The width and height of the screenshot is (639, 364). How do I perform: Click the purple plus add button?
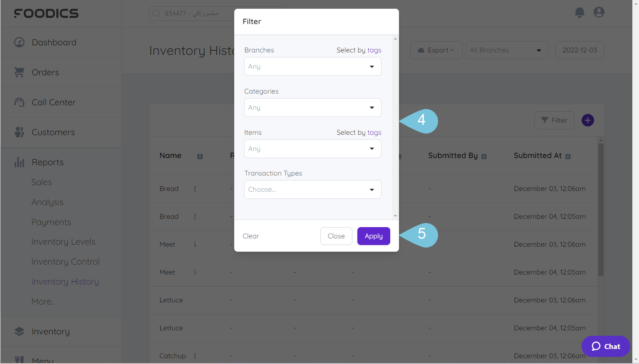point(587,120)
